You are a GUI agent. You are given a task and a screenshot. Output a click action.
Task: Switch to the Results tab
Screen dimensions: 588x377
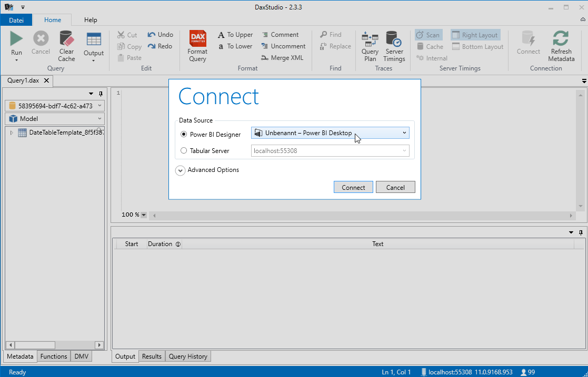[152, 356]
